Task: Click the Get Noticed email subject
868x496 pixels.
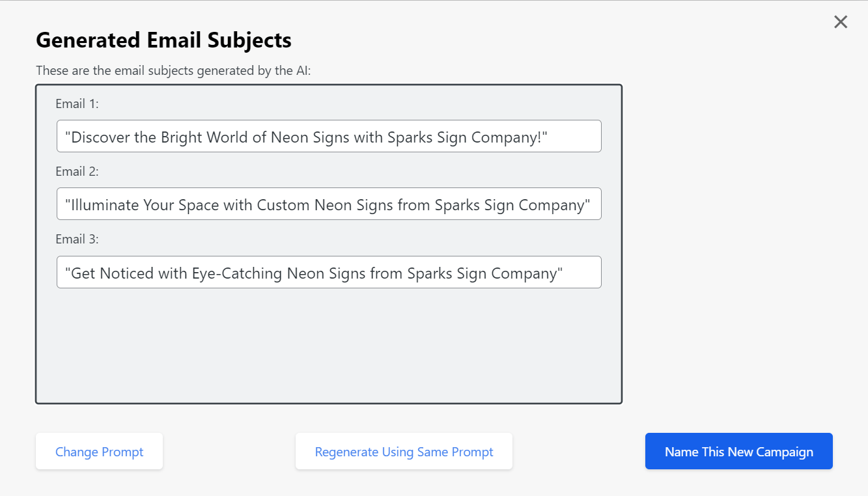Action: point(329,273)
